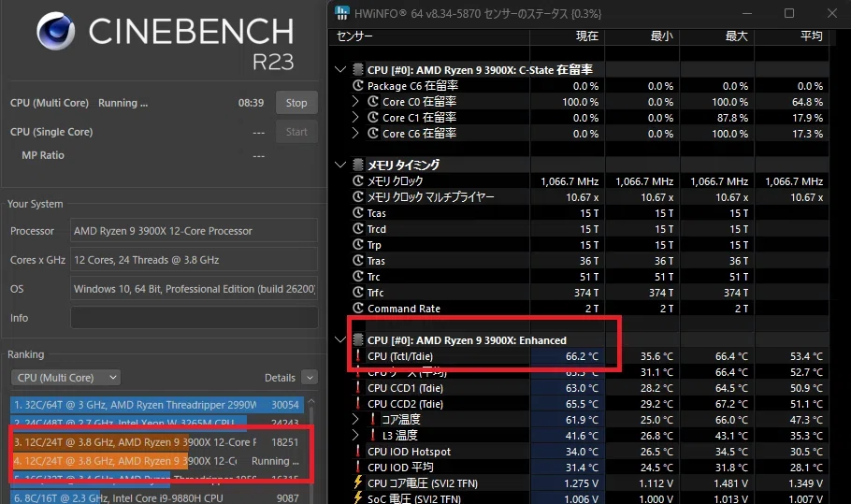Click clock icon beside Tras row

tap(357, 260)
